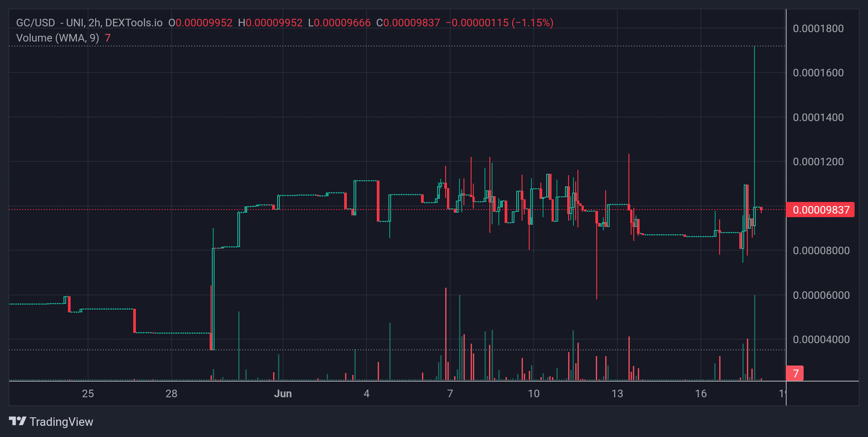
Task: Click the 16 date label on time axis
Action: (x=701, y=394)
